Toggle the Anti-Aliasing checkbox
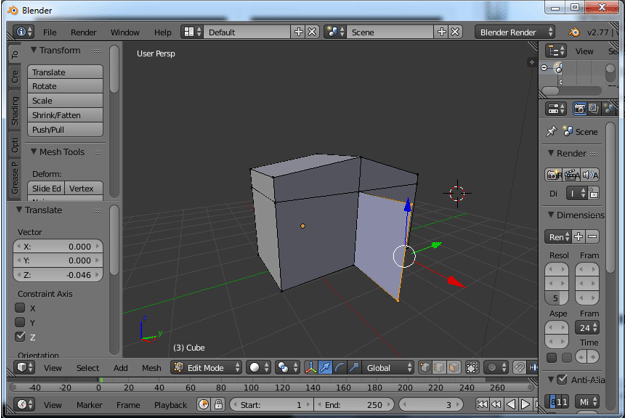 coord(562,379)
